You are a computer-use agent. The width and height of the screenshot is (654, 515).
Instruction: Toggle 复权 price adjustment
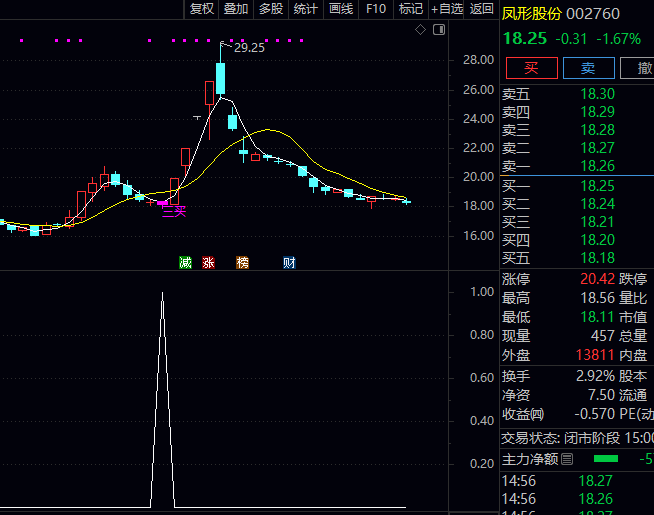[x=201, y=9]
